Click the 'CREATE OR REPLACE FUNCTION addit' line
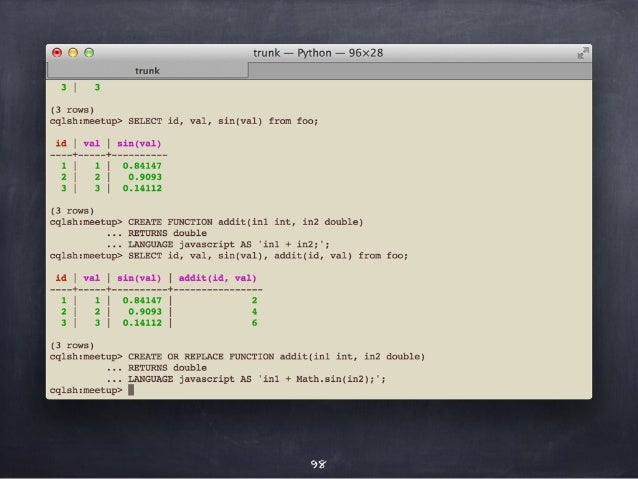Image resolution: width=638 pixels, height=479 pixels. point(276,357)
